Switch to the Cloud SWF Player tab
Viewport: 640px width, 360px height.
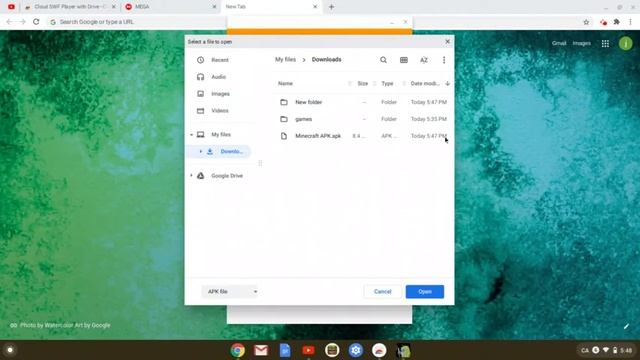point(70,7)
